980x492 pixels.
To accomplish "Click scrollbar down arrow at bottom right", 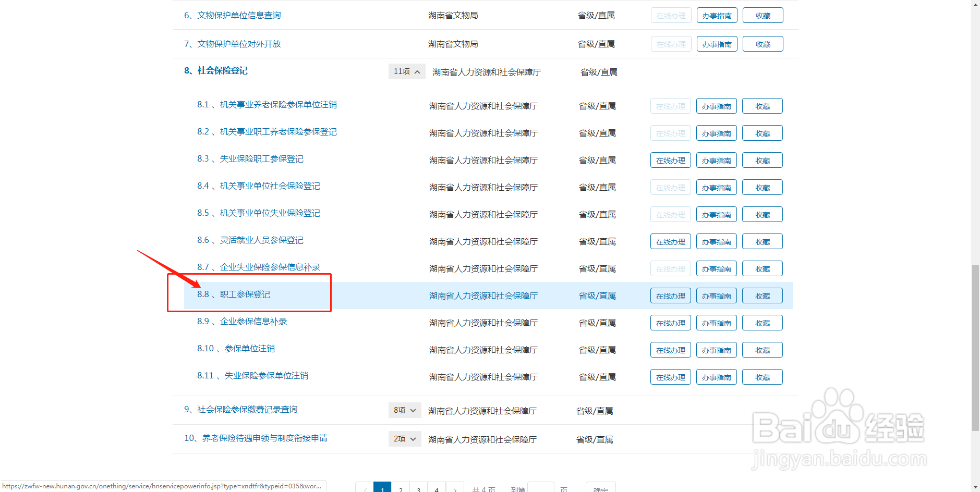I will pos(975,487).
